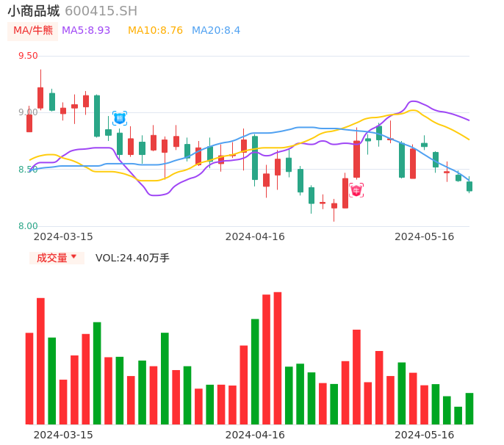The height and width of the screenshot is (445, 504).
Task: Click the MA20:8.4 legend label
Action: click(216, 31)
